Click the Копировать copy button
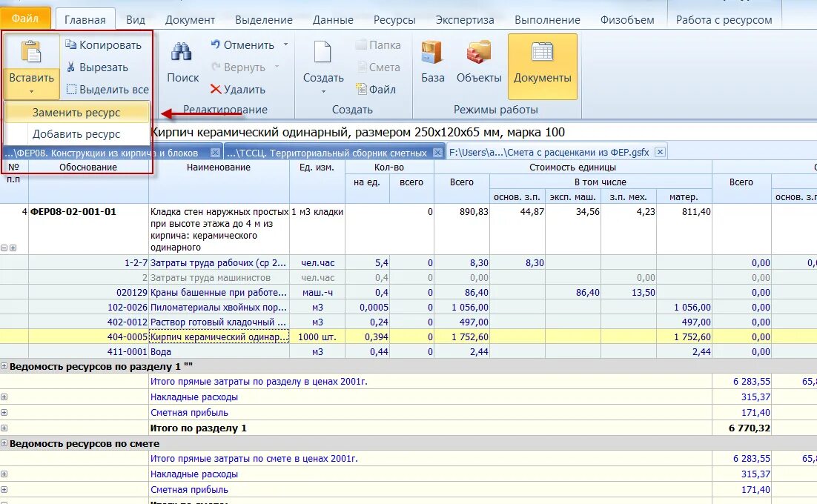This screenshot has height=504, width=817. (103, 45)
